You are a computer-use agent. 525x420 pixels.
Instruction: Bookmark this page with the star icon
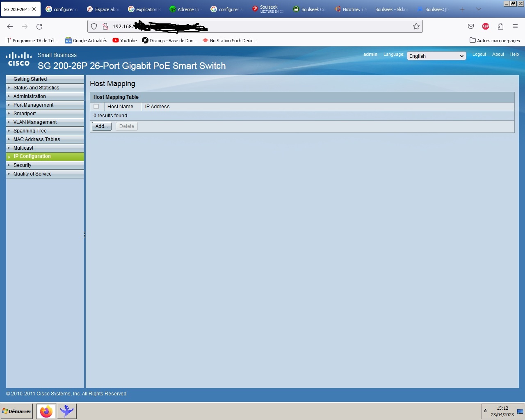[x=416, y=26]
